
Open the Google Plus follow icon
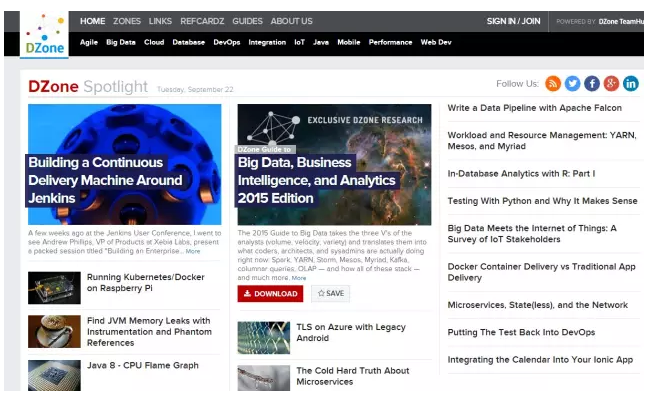pyautogui.click(x=611, y=83)
